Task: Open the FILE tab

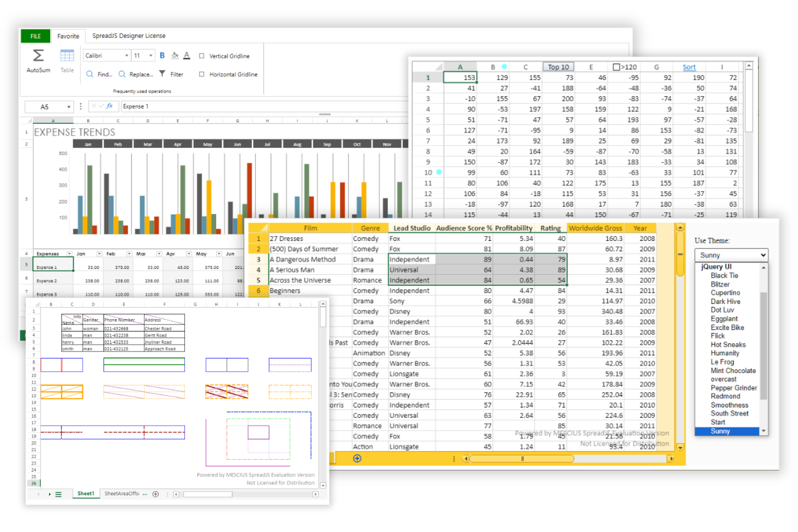Action: pos(36,36)
